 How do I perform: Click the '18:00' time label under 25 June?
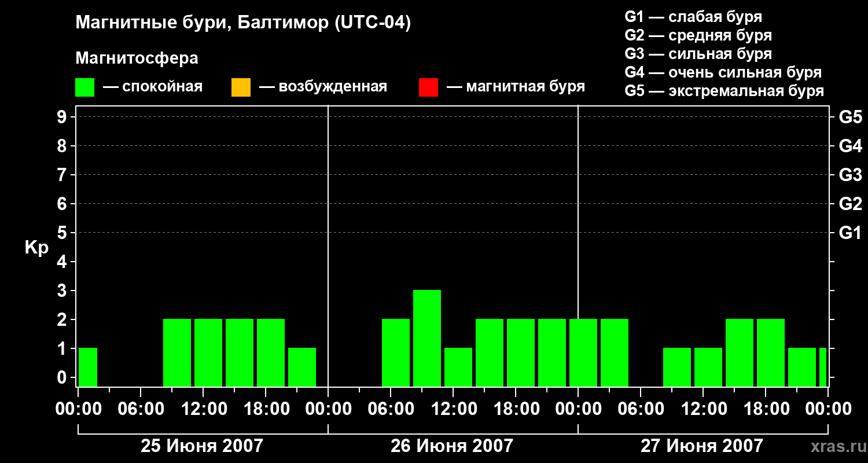266,409
